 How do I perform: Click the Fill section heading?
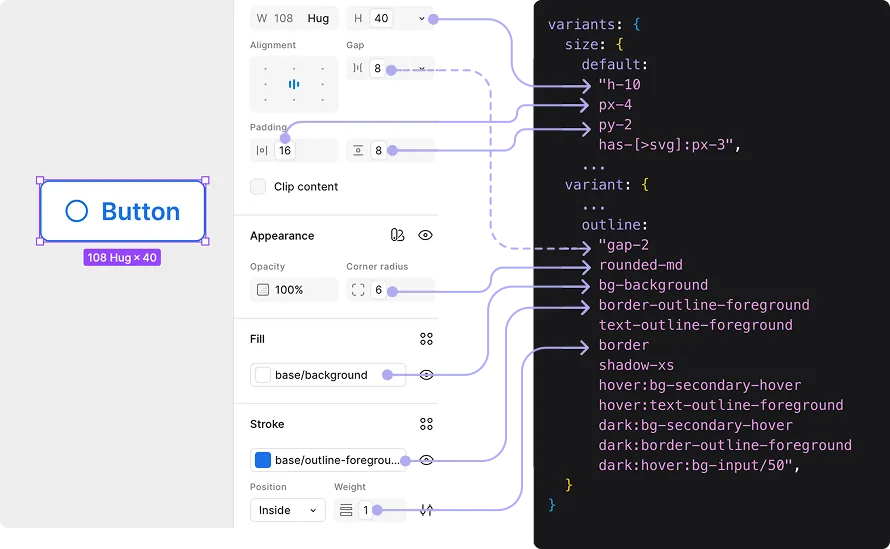[257, 339]
